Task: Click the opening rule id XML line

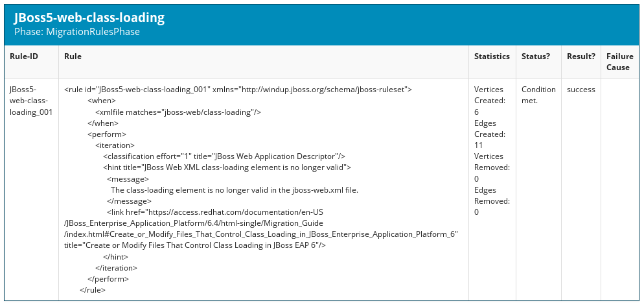Action: [238, 90]
